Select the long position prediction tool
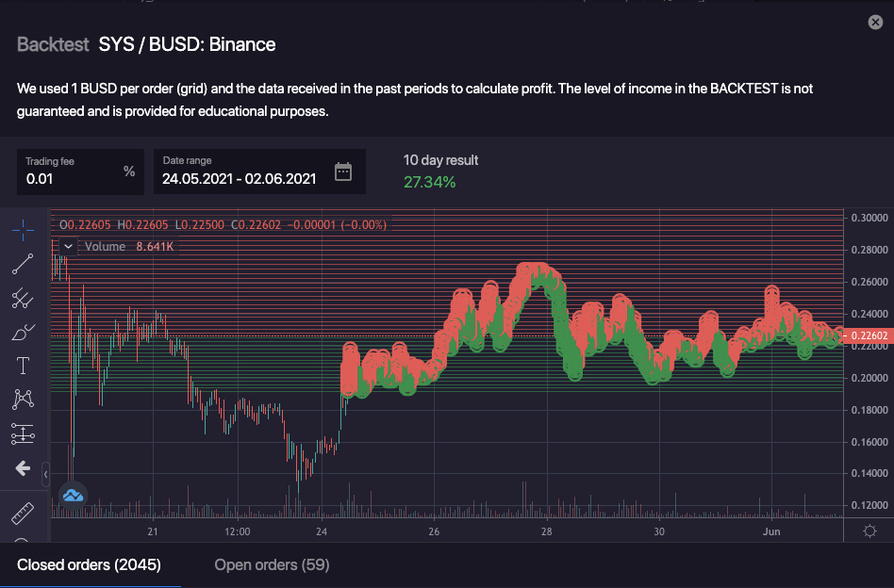The height and width of the screenshot is (588, 894). tap(23, 433)
